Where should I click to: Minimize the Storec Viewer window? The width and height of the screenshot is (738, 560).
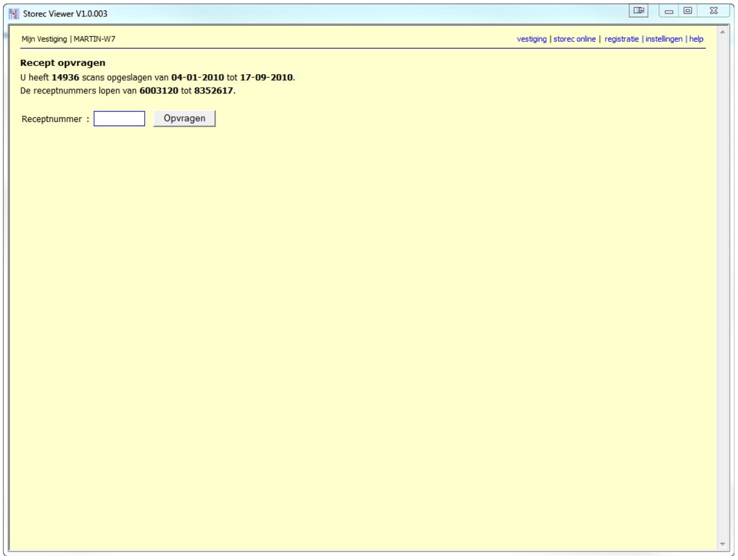[x=669, y=11]
